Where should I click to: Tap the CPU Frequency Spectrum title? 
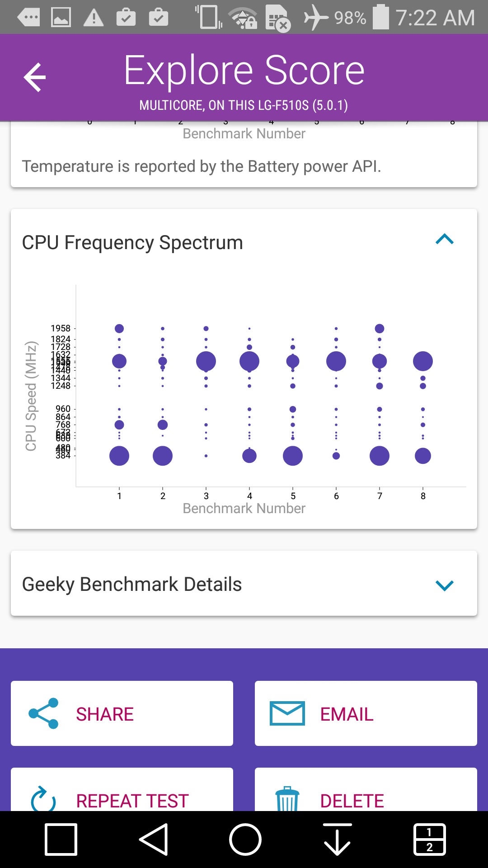point(132,243)
